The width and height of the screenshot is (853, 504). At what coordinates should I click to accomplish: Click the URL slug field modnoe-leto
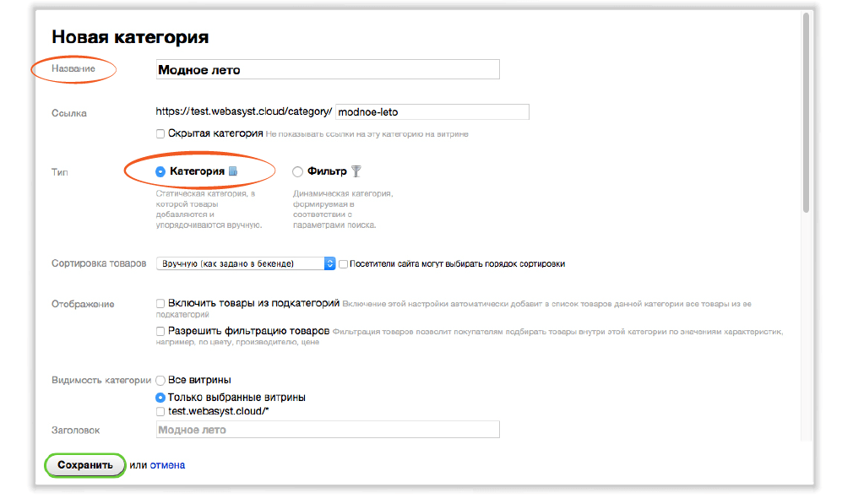coord(432,111)
